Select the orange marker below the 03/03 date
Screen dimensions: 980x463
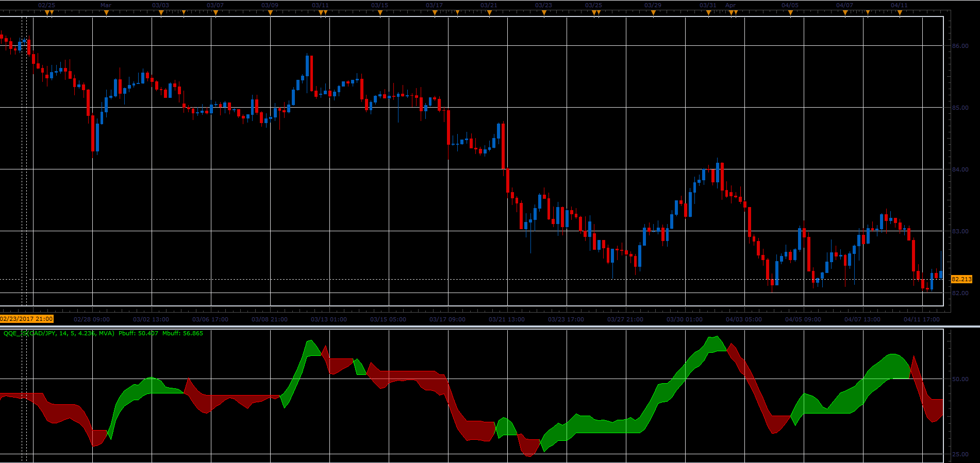[161, 13]
